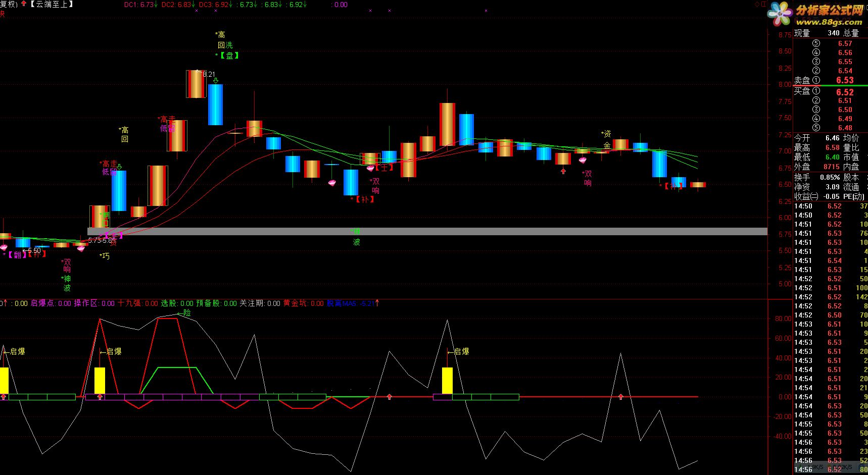Click the 最高 6.58 high value

coord(833,147)
